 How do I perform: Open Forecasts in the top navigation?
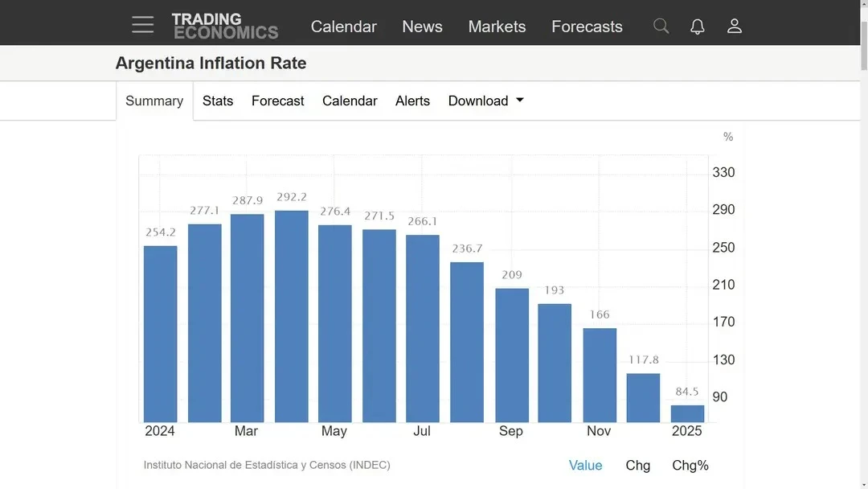coord(587,27)
